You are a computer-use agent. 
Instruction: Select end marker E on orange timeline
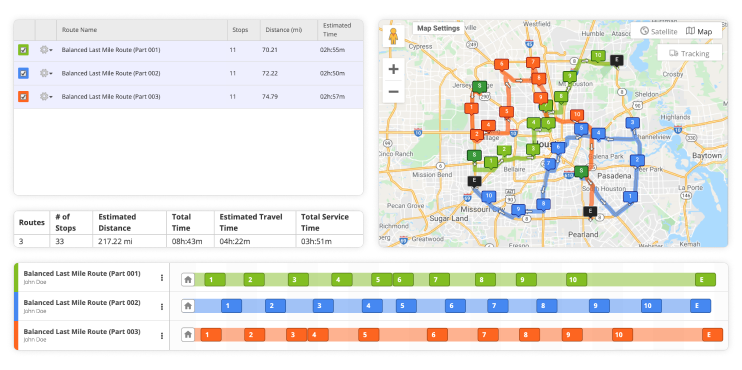click(713, 335)
